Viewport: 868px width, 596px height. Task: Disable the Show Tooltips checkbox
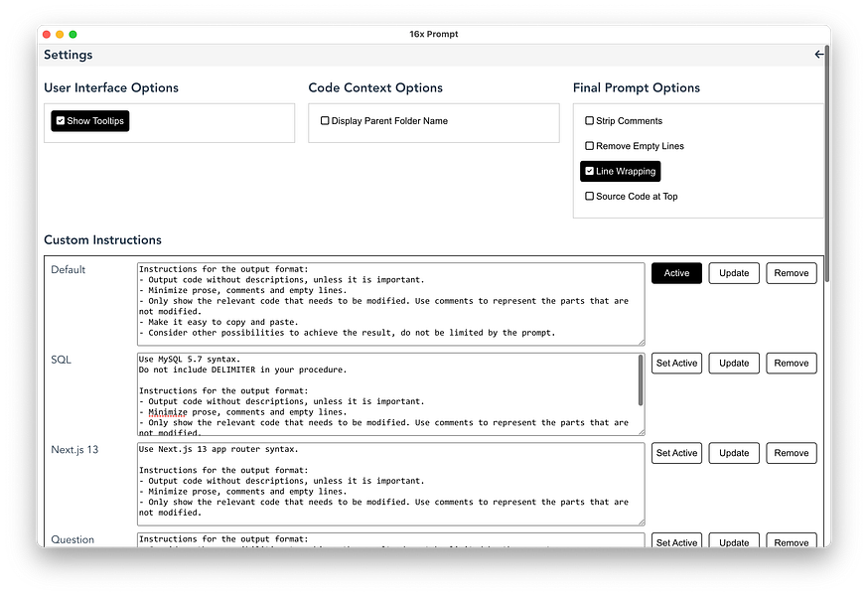[89, 121]
